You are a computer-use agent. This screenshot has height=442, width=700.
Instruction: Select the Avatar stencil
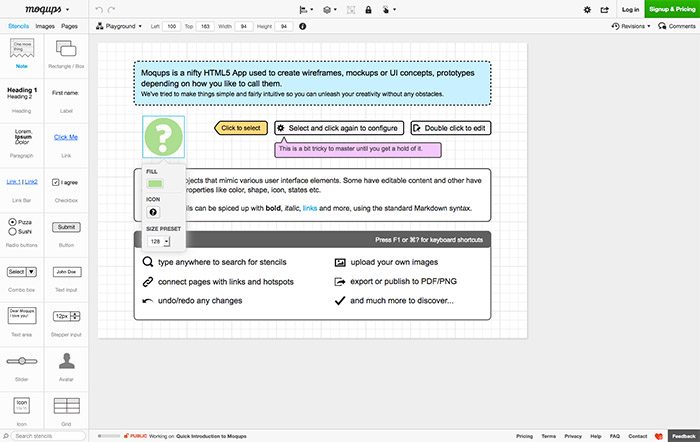point(67,361)
